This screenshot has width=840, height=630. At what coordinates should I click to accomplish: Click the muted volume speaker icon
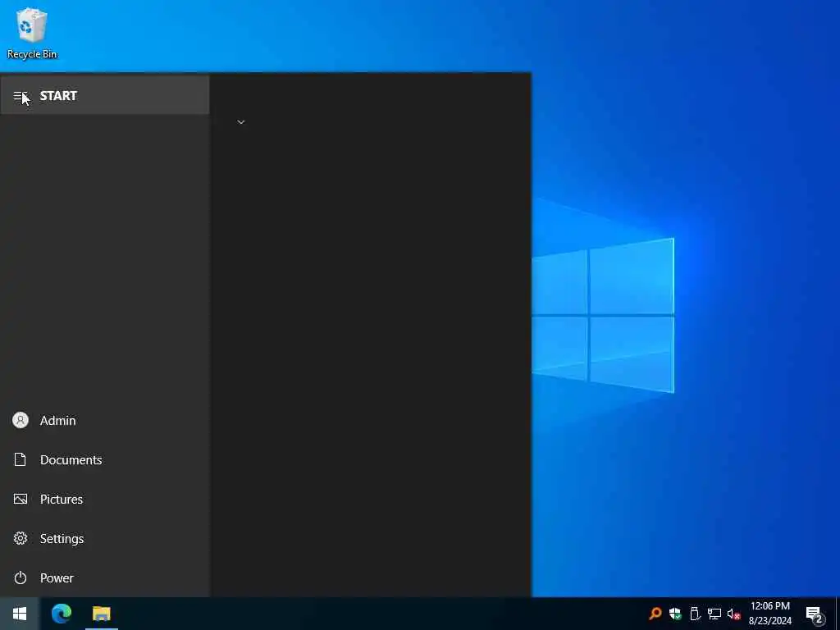[x=733, y=614]
